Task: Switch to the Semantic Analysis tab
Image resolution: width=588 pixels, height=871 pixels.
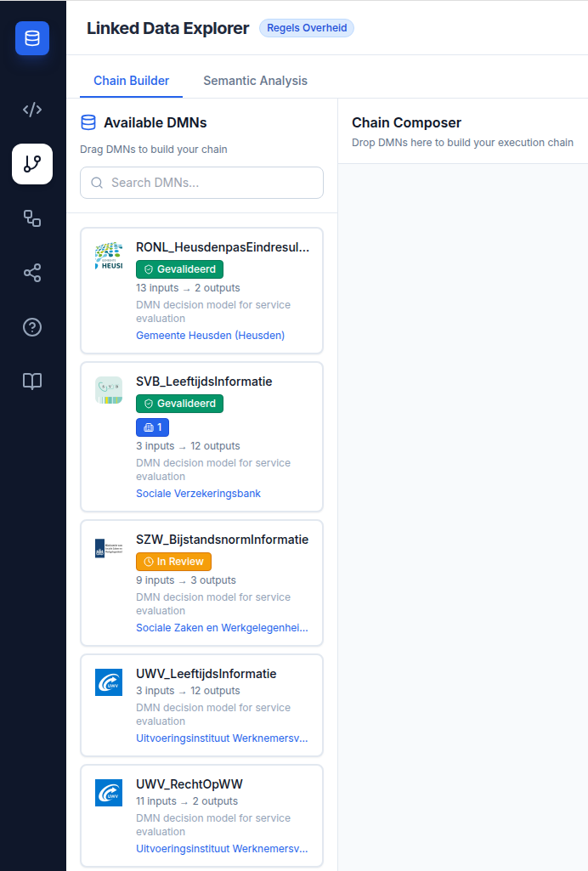Action: pyautogui.click(x=256, y=81)
